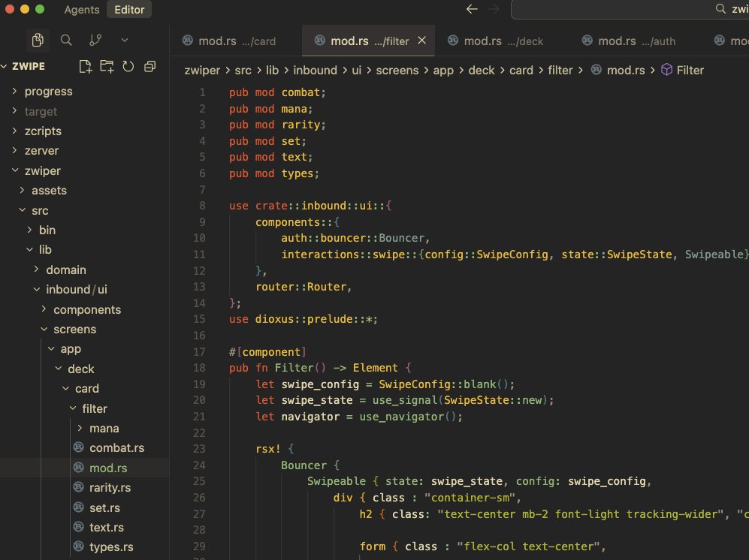Expand the zcripts folder
Screen dimensions: 749x560
click(x=15, y=131)
